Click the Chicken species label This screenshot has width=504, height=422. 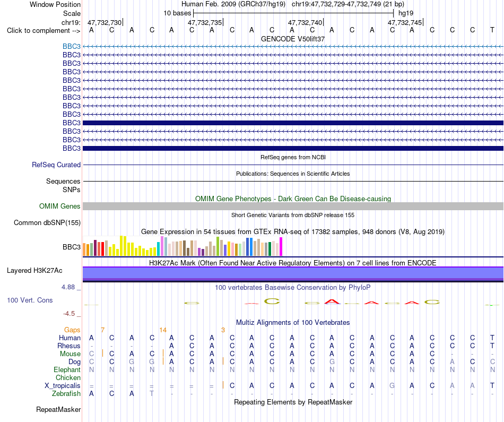[68, 377]
